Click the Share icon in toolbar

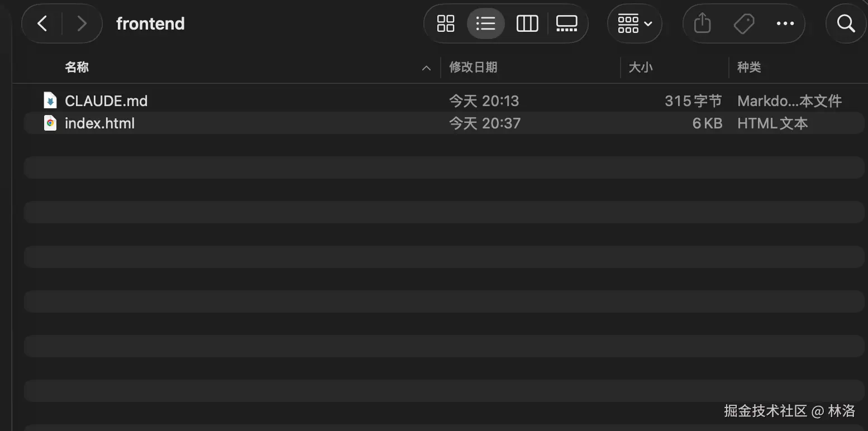pos(702,23)
